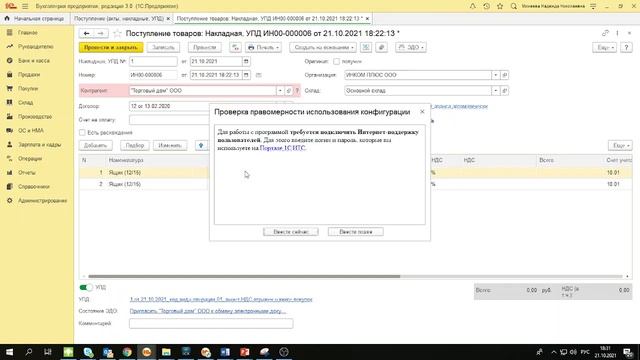Open Основной склад card icon
The width and height of the screenshot is (640, 360).
[x=504, y=91]
